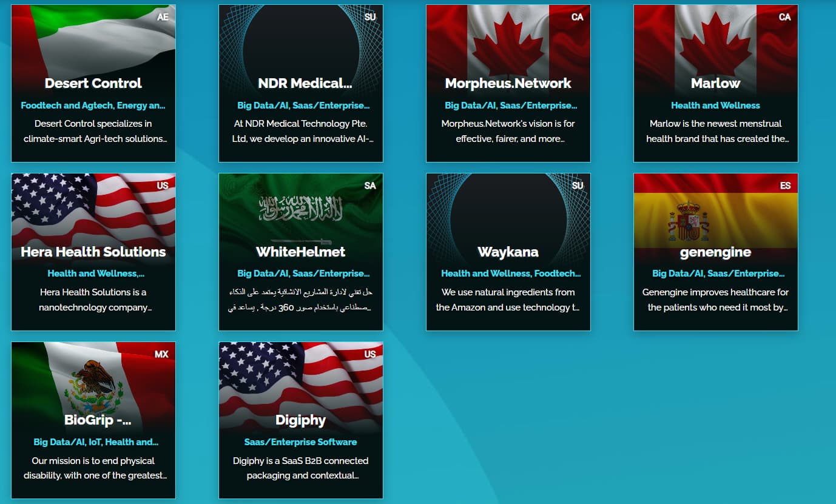The image size is (836, 504).
Task: Click the CA badge on Morpheus.Network card
Action: click(578, 17)
